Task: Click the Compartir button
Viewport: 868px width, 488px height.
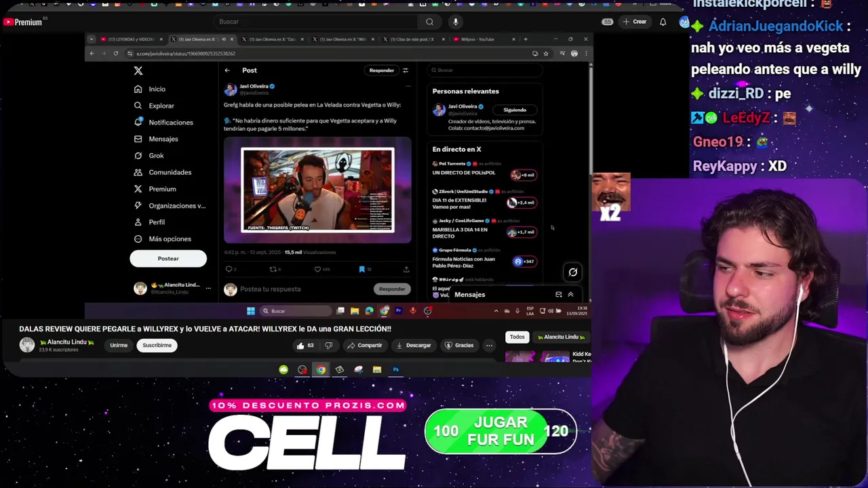Action: pos(365,346)
